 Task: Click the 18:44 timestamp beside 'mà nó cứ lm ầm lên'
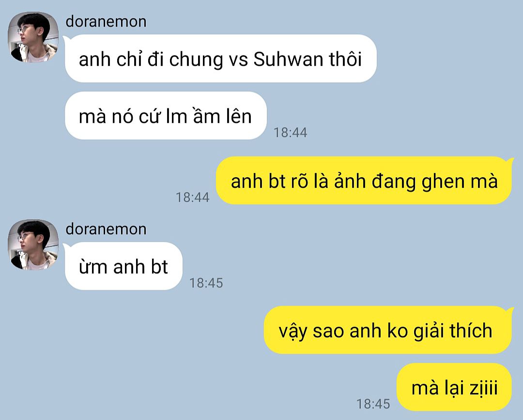(x=290, y=133)
